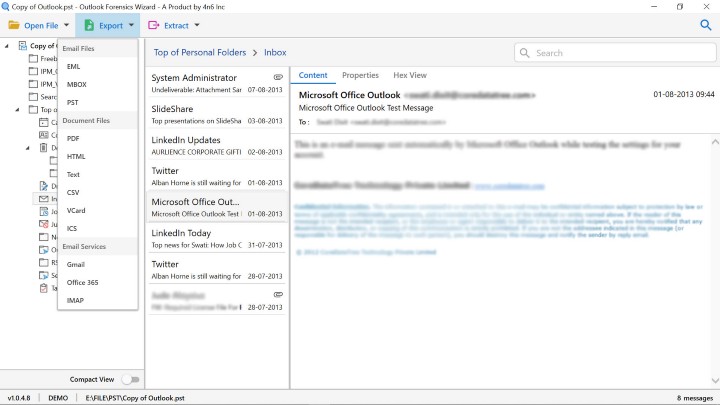Select the Twitter email dated 01-08-2013
This screenshot has height=405, width=720.
pos(216,176)
